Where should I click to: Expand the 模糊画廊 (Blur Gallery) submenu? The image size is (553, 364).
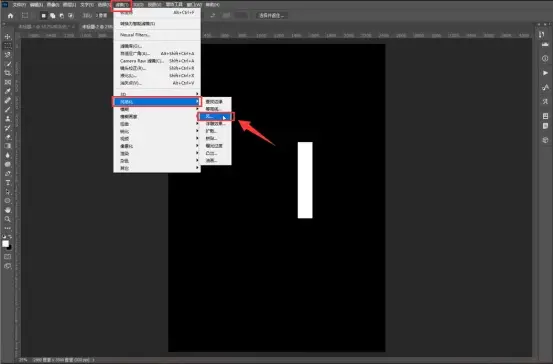point(157,117)
